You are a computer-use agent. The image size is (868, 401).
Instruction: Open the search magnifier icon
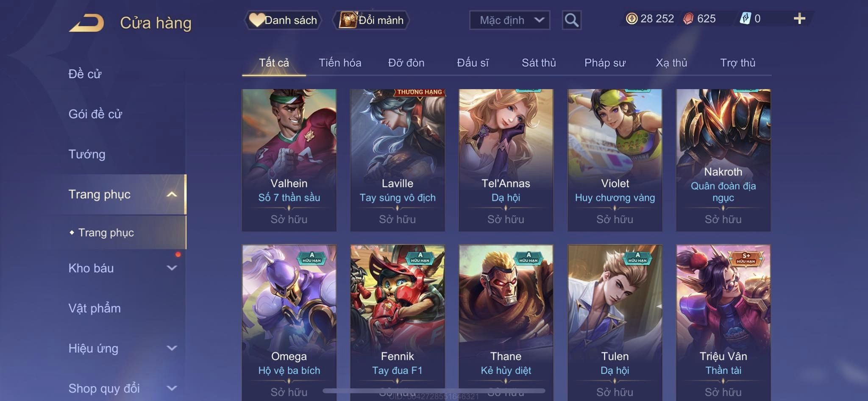click(571, 20)
